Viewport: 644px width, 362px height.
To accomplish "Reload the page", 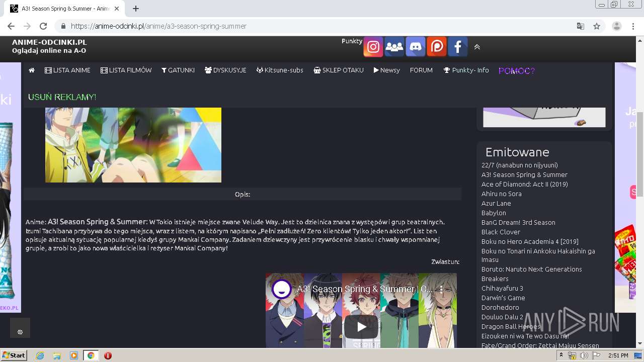I will pyautogui.click(x=43, y=26).
